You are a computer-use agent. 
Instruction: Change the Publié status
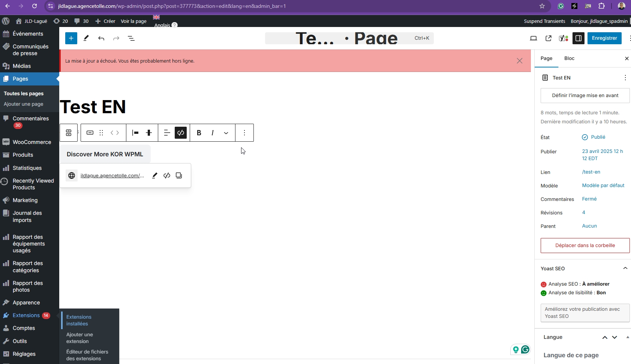594,137
